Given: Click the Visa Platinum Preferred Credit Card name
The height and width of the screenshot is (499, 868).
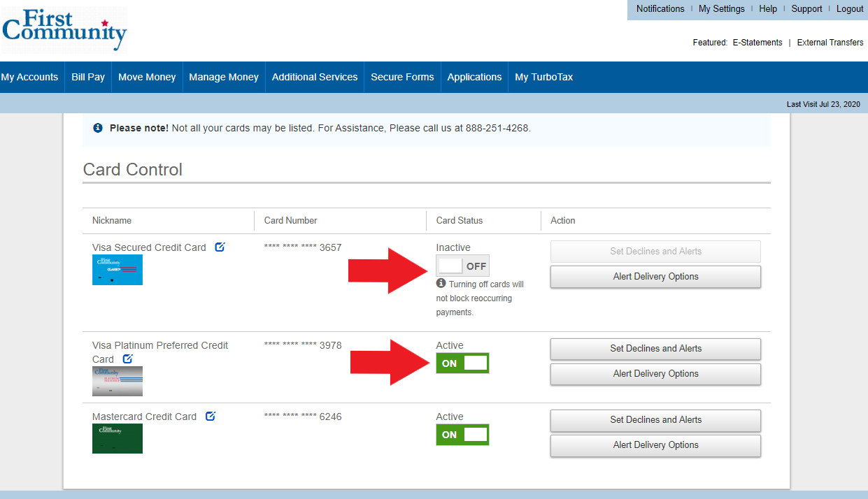Looking at the screenshot, I should coord(160,352).
